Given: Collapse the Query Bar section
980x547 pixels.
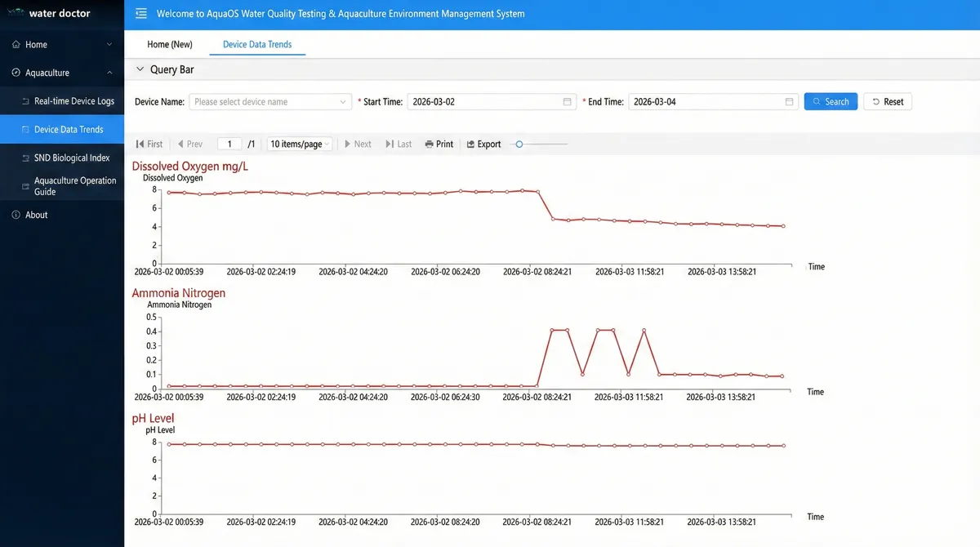Looking at the screenshot, I should [140, 70].
